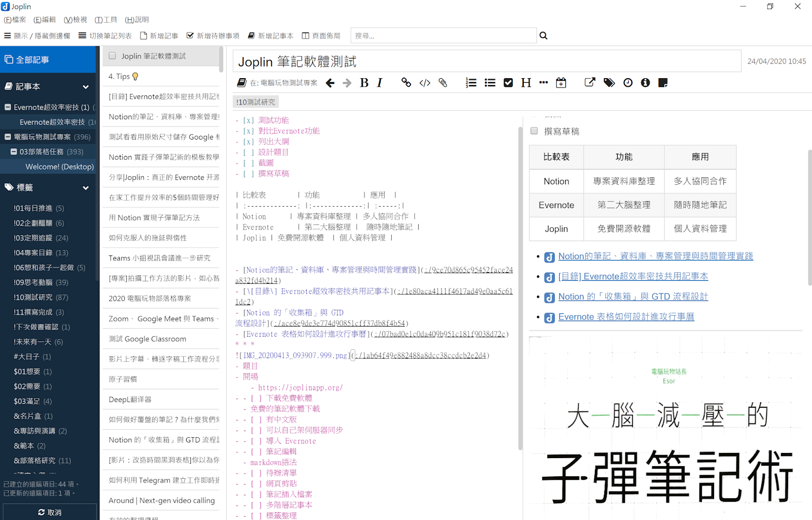Collapse the 03部落格任務 notebook using its minus icon

pos(14,152)
